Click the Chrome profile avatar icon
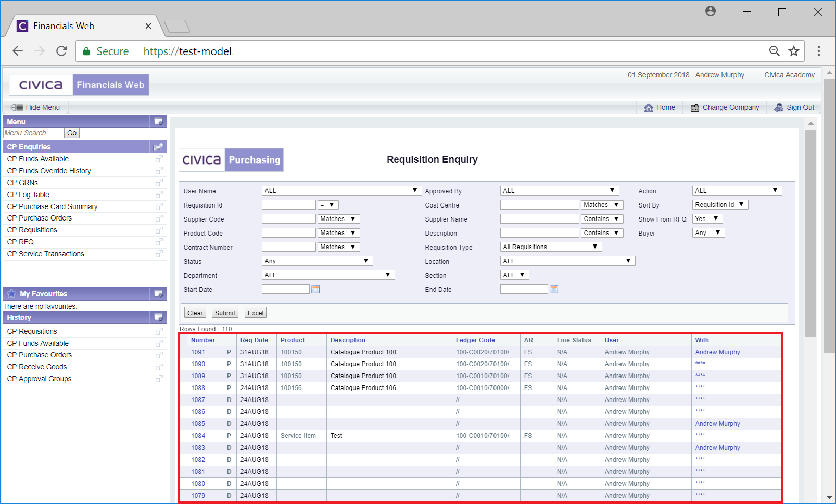This screenshot has width=836, height=504. (711, 11)
